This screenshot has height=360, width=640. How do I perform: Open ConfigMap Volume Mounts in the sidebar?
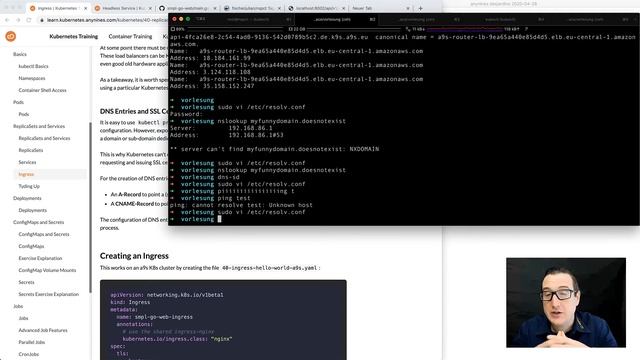47,270
